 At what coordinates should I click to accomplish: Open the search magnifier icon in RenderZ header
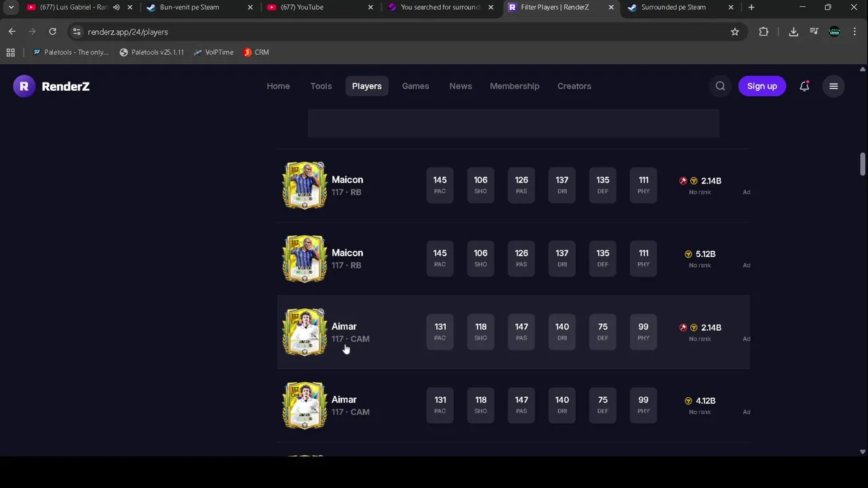(x=720, y=86)
